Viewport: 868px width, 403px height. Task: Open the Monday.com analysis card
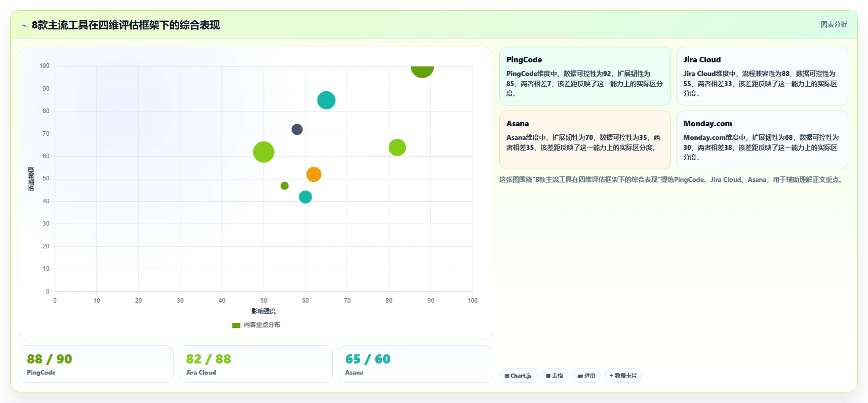(762, 140)
